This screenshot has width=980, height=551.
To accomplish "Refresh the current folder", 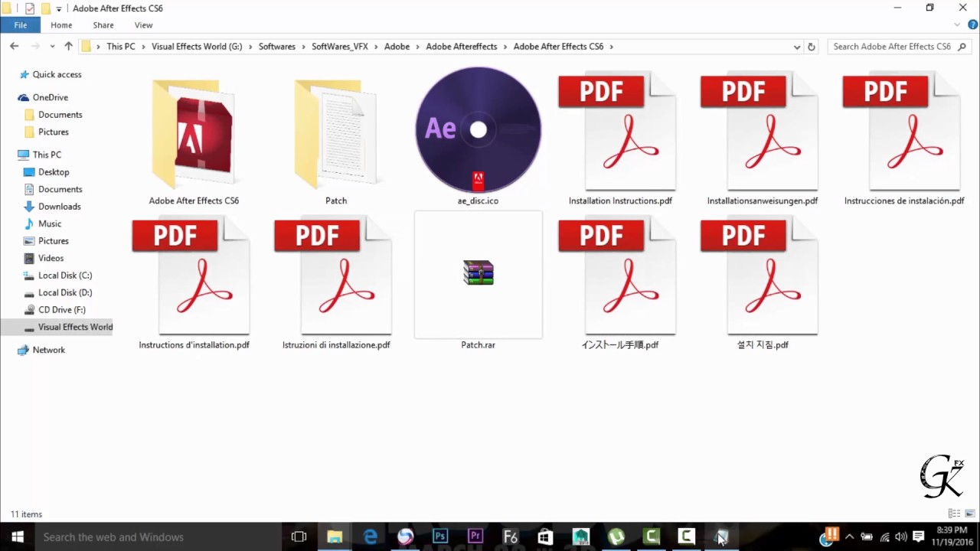I will click(x=812, y=47).
